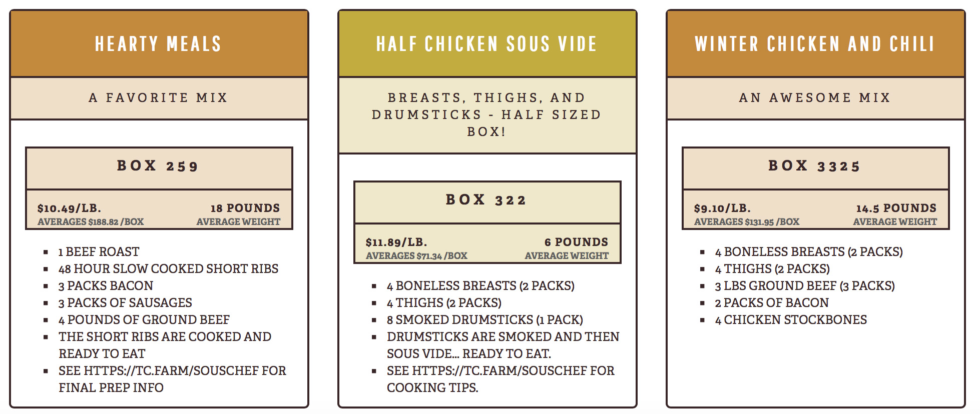The image size is (980, 420).
Task: Click the "Averages $131.95 /Box" text
Action: click(x=746, y=221)
